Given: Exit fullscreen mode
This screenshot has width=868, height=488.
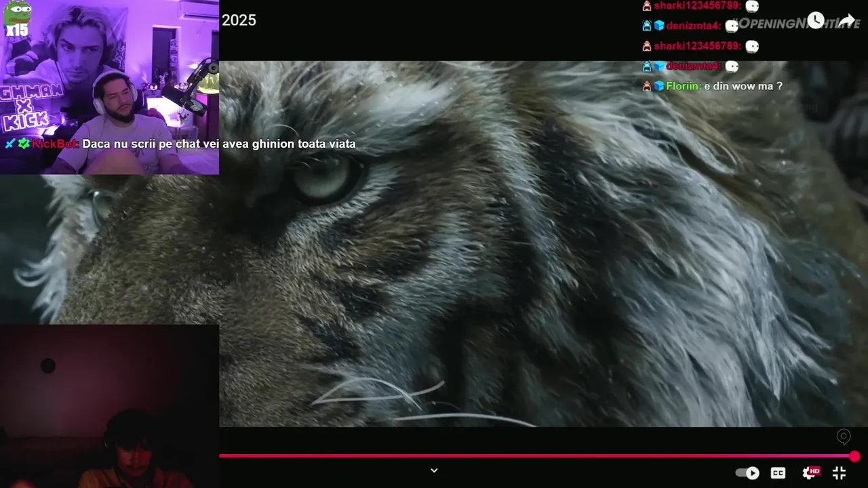Looking at the screenshot, I should (x=839, y=473).
